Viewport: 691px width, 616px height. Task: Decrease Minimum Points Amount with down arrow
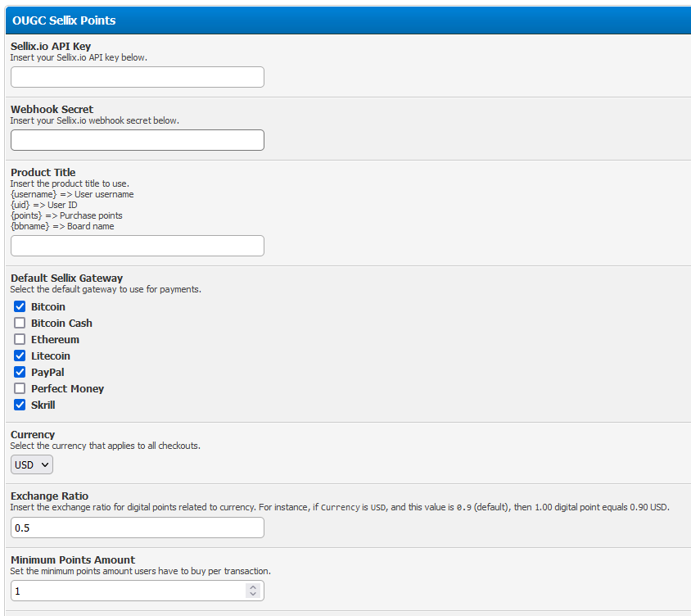tap(253, 595)
